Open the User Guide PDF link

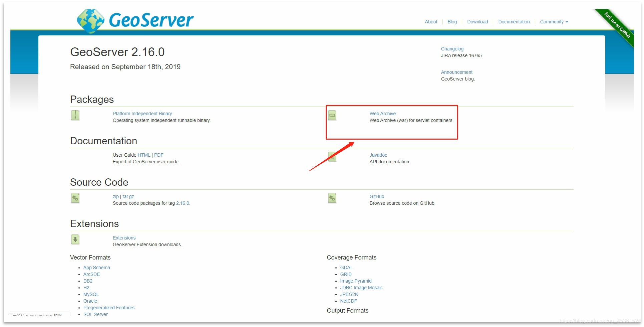coord(158,155)
